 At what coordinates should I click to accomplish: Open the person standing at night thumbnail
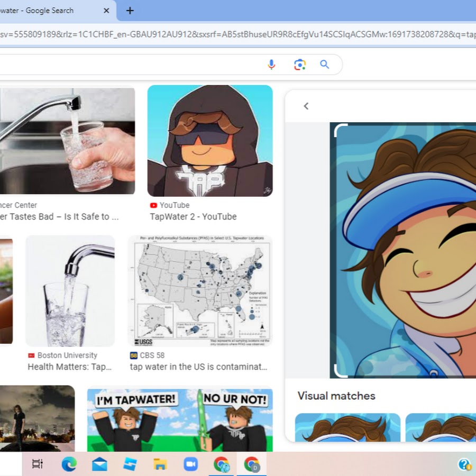pos(37,418)
